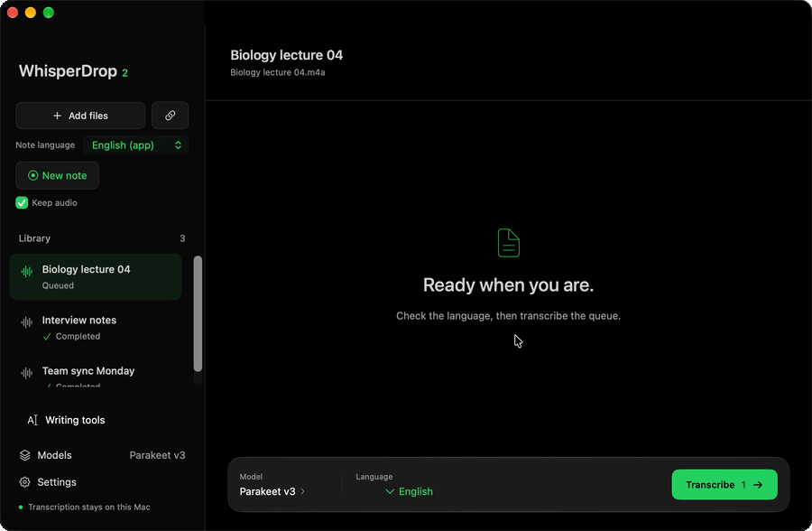Click the Library scrollbar thumb
The height and width of the screenshot is (531, 812).
(198, 313)
